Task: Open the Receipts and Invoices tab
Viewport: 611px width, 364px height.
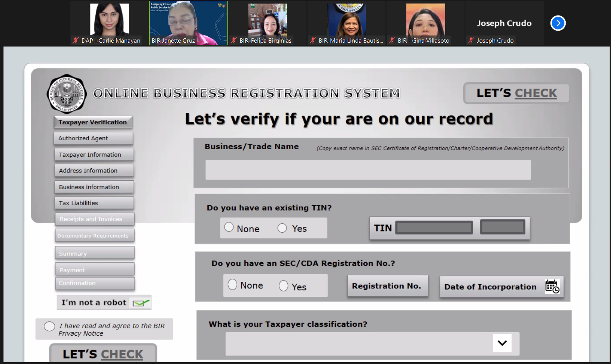Action: click(95, 219)
